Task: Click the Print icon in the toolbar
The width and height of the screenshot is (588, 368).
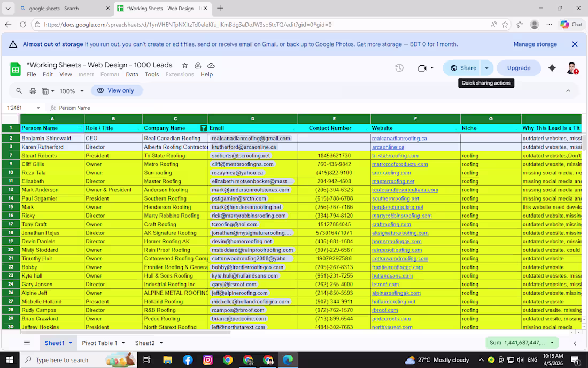Action: (32, 91)
